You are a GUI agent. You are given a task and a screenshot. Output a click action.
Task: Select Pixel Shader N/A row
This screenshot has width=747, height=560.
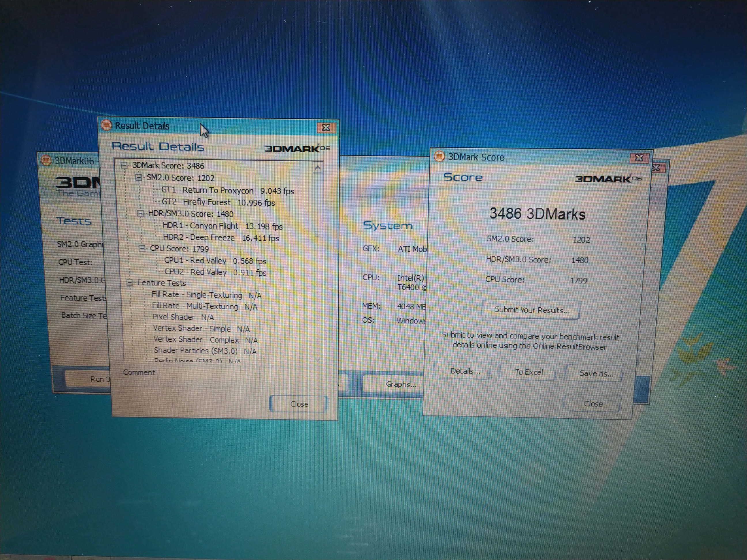pyautogui.click(x=183, y=317)
